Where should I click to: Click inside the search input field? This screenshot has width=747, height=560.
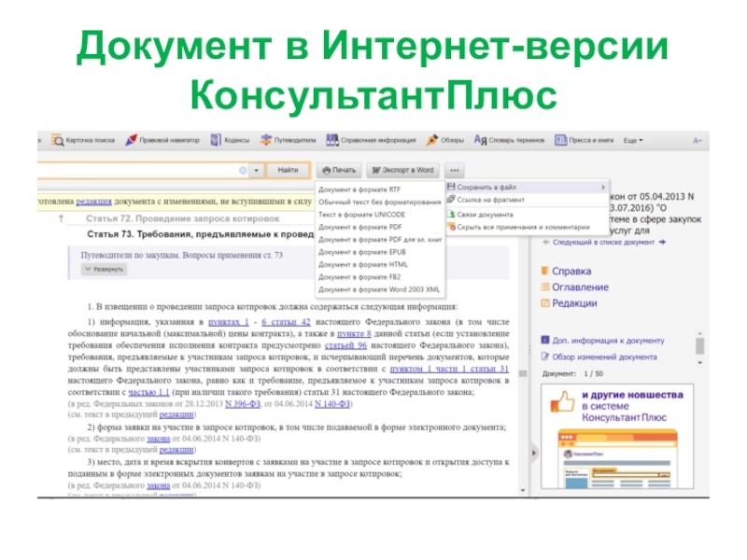click(138, 170)
